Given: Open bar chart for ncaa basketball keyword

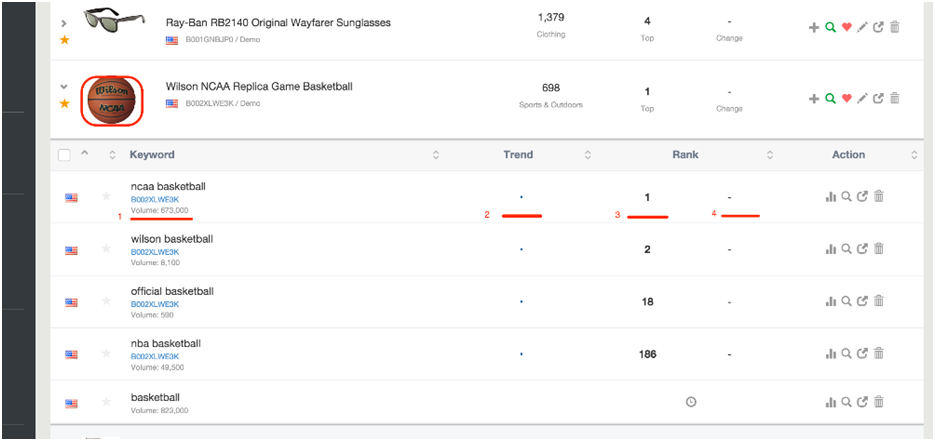Looking at the screenshot, I should (x=830, y=197).
